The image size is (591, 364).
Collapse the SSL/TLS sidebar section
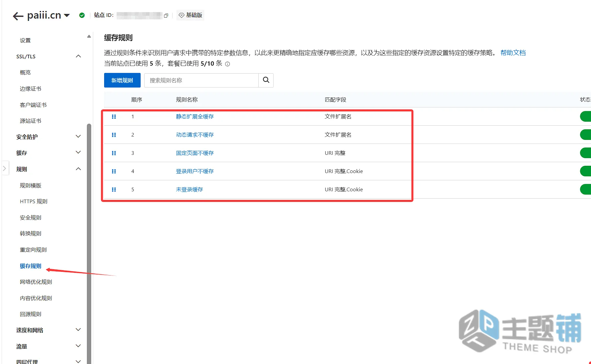pyautogui.click(x=78, y=56)
